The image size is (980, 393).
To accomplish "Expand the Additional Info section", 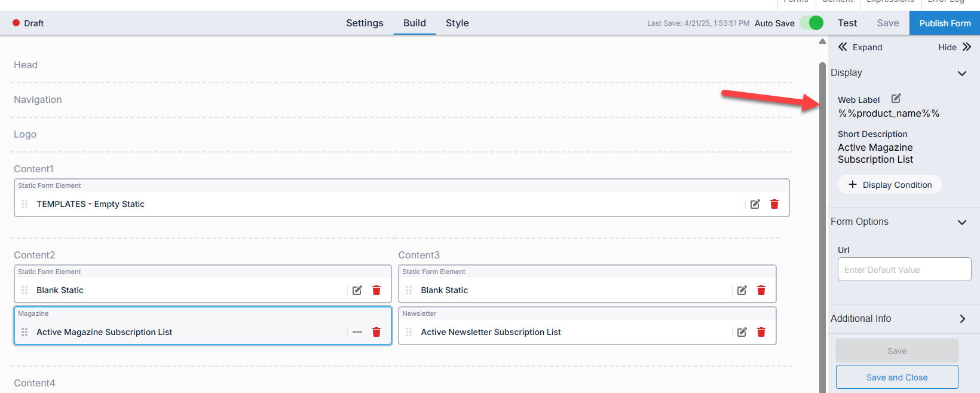I will click(x=962, y=319).
